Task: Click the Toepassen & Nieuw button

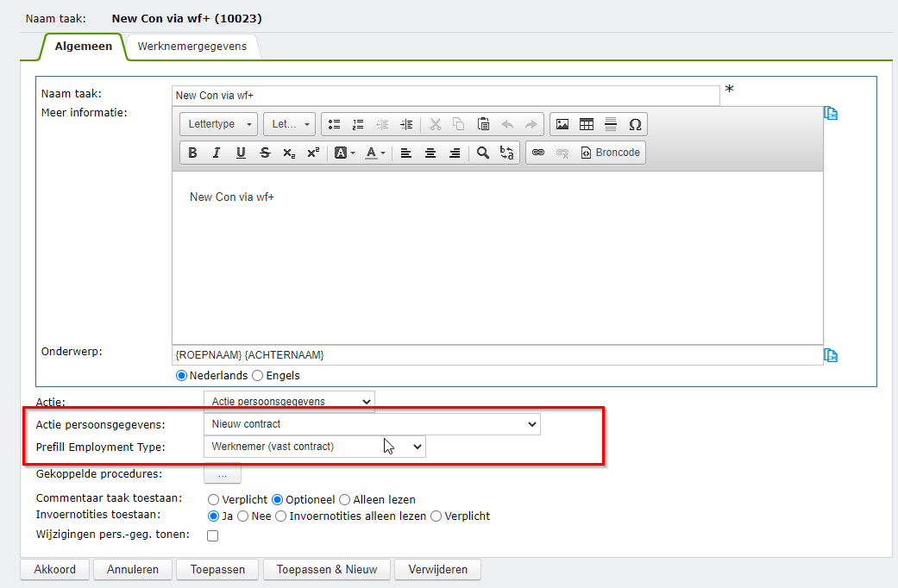Action: click(x=326, y=569)
